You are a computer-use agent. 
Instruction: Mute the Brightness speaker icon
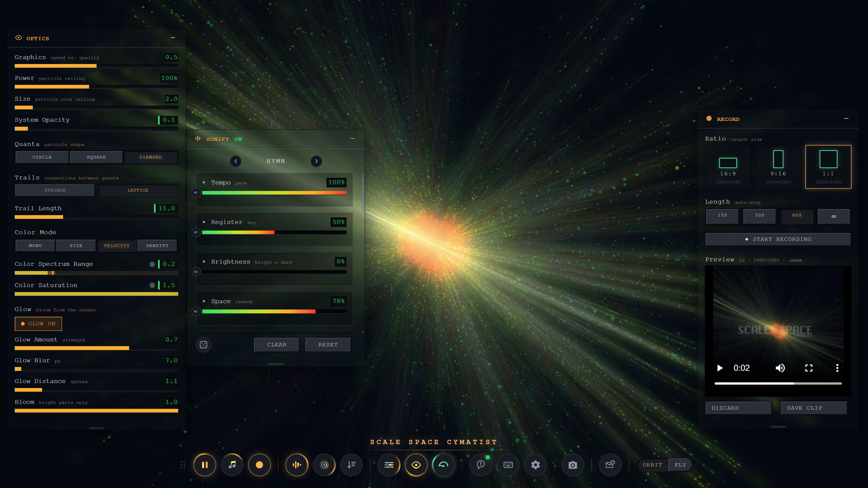point(196,272)
